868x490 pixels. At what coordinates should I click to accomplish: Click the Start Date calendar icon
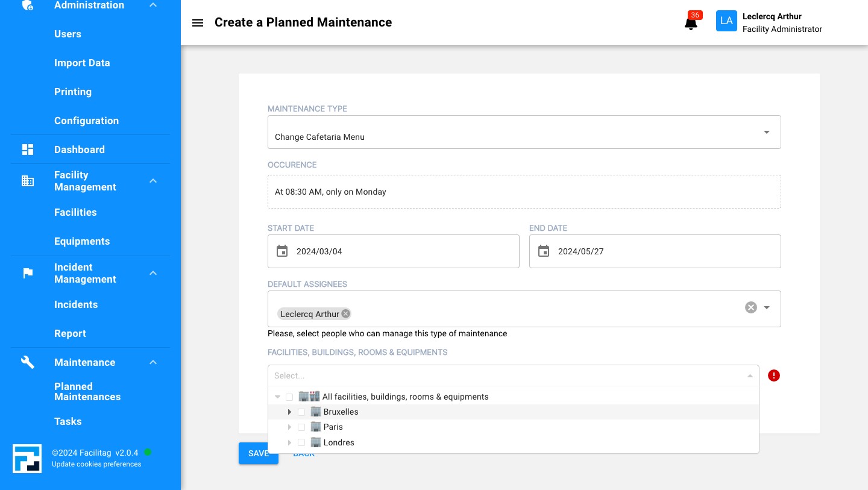click(x=282, y=251)
